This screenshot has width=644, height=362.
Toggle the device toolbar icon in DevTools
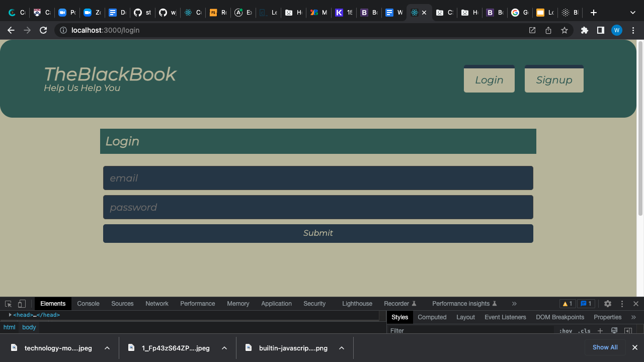(22, 304)
